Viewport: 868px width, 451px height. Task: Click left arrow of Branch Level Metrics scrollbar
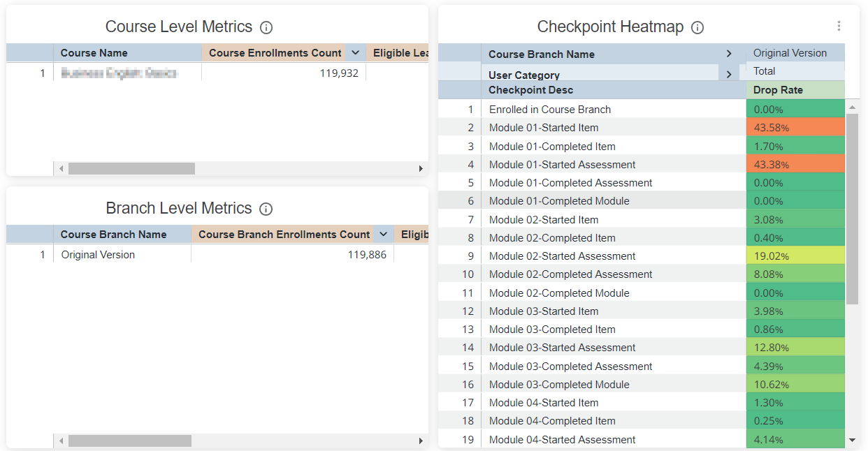61,441
